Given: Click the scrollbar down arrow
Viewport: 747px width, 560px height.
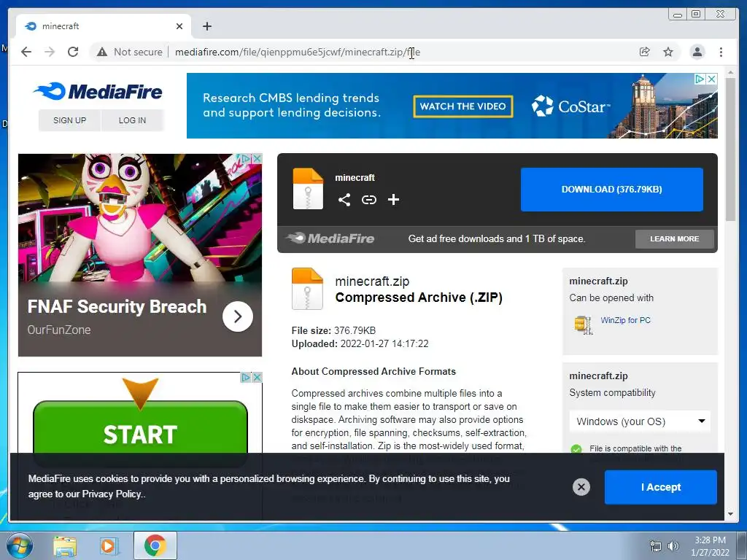Looking at the screenshot, I should [x=730, y=514].
